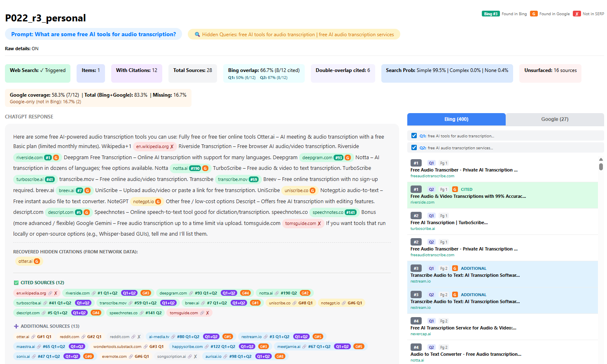Click link icon beside tomsguide.com in Cited Sources

202,313
